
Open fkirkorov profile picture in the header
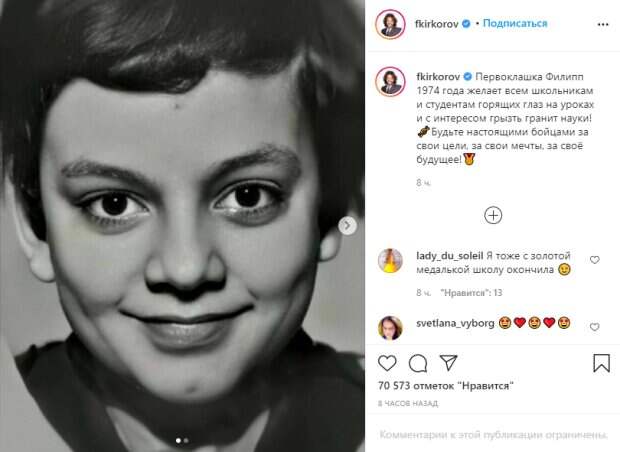click(x=390, y=24)
